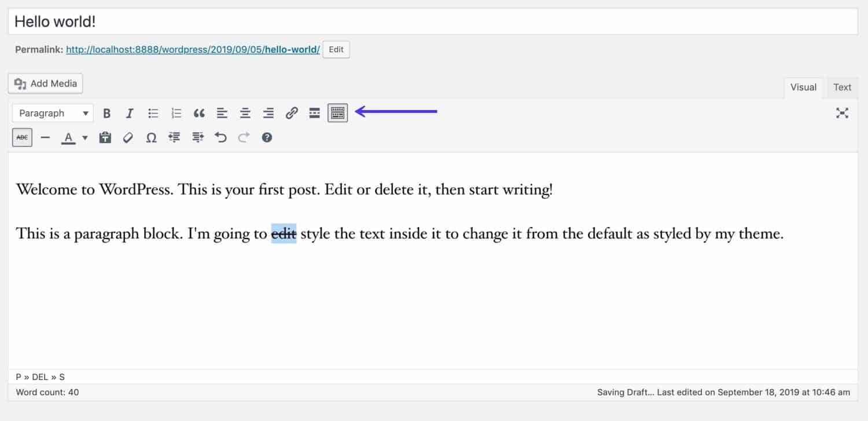The image size is (868, 421).
Task: Insert a blockquote
Action: pos(199,113)
